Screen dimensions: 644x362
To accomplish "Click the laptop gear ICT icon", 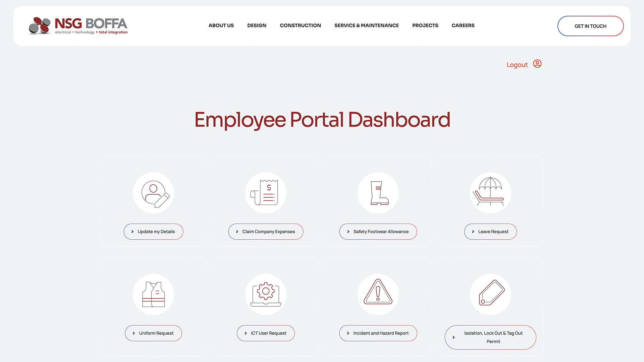I will tap(266, 295).
